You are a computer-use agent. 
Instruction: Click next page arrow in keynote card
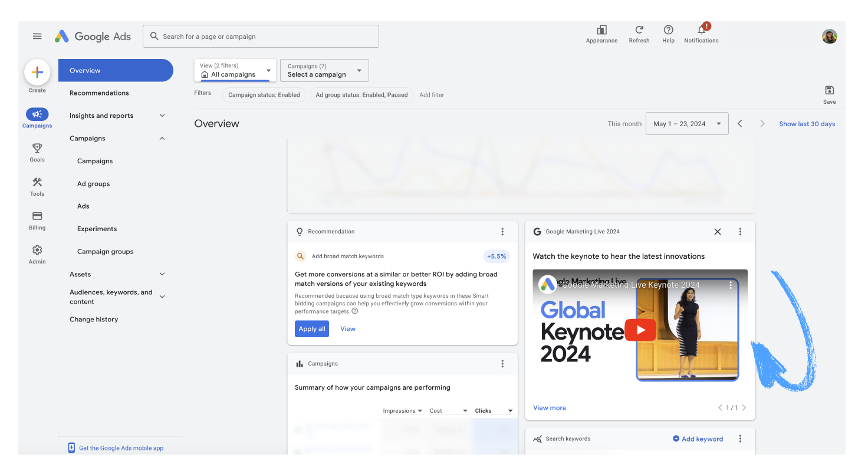click(744, 407)
